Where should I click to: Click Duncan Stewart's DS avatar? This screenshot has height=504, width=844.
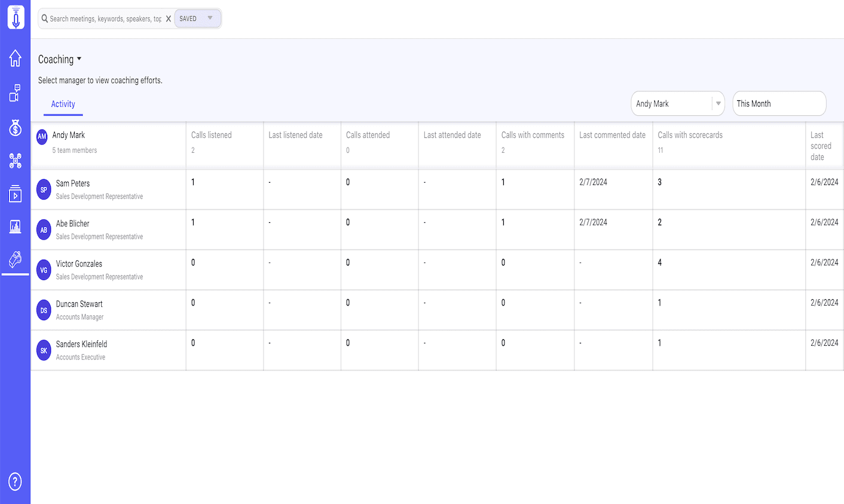click(x=44, y=311)
